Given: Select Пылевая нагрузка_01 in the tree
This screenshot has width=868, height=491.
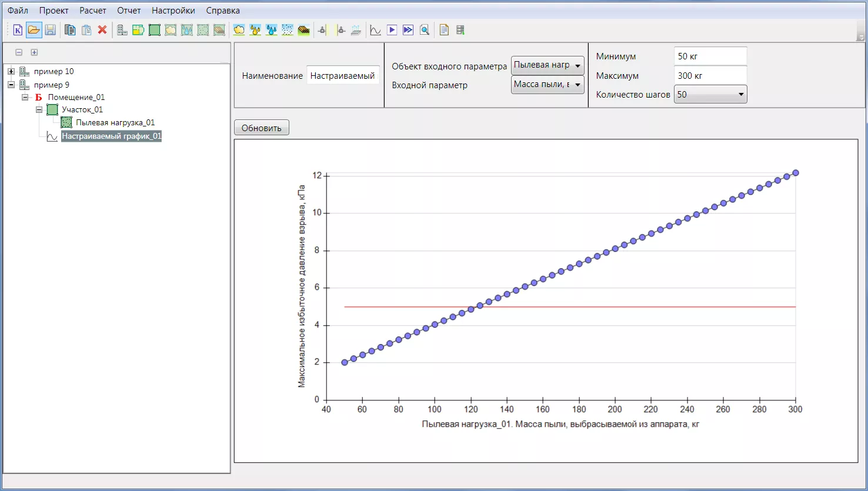Looking at the screenshot, I should [115, 123].
